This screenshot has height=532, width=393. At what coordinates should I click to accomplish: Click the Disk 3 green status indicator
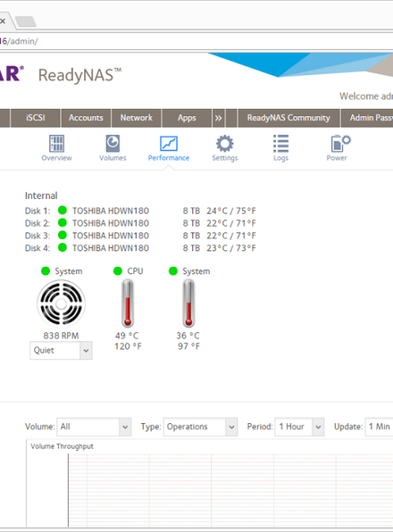tap(62, 235)
